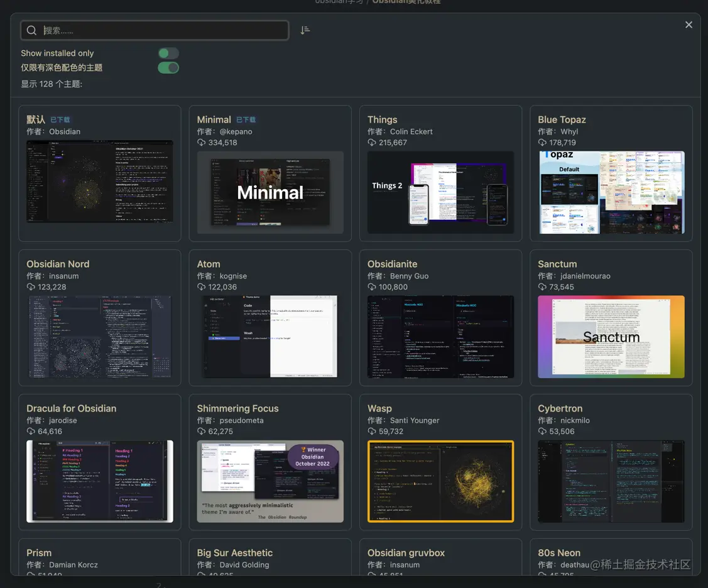Open the Shimmering Focus preview image

(x=270, y=481)
